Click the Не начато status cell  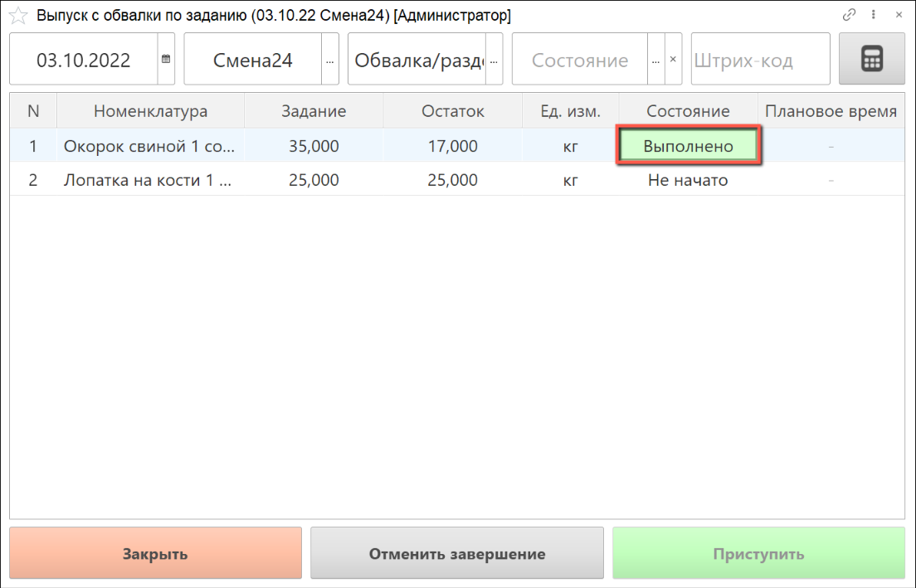point(688,180)
